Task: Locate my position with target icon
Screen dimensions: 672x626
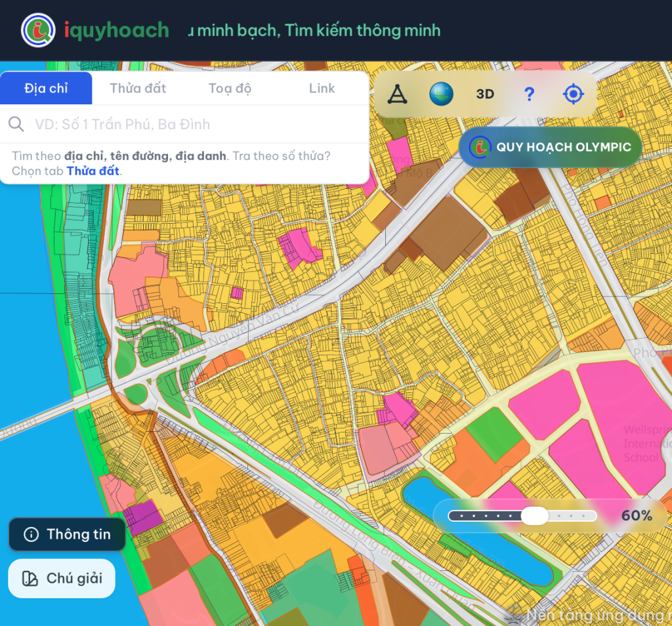Action: tap(574, 94)
